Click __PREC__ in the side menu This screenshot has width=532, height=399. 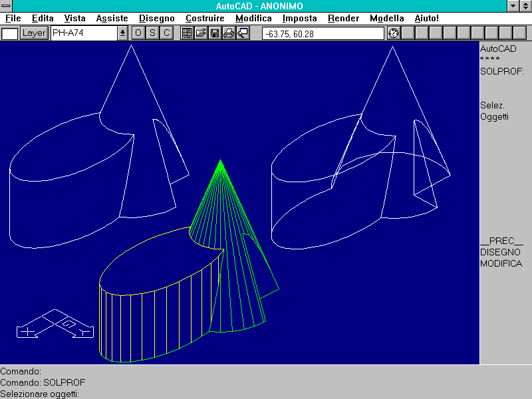tap(502, 241)
